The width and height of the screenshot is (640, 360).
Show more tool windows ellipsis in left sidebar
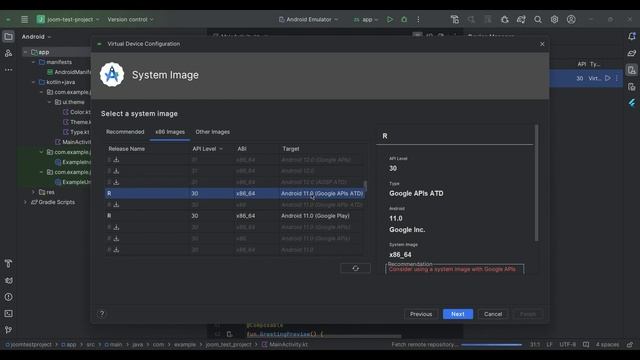click(x=8, y=70)
